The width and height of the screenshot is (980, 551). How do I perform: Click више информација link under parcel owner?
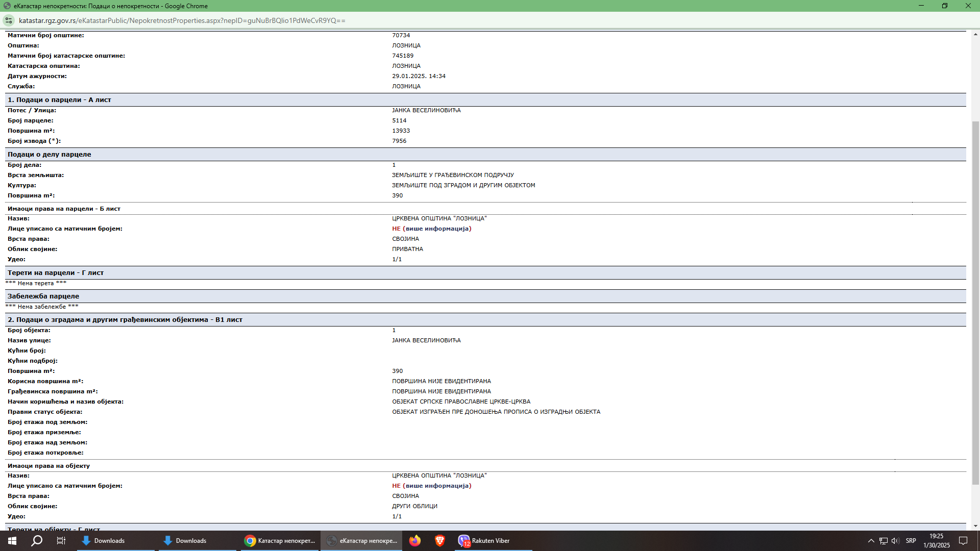[x=437, y=229]
